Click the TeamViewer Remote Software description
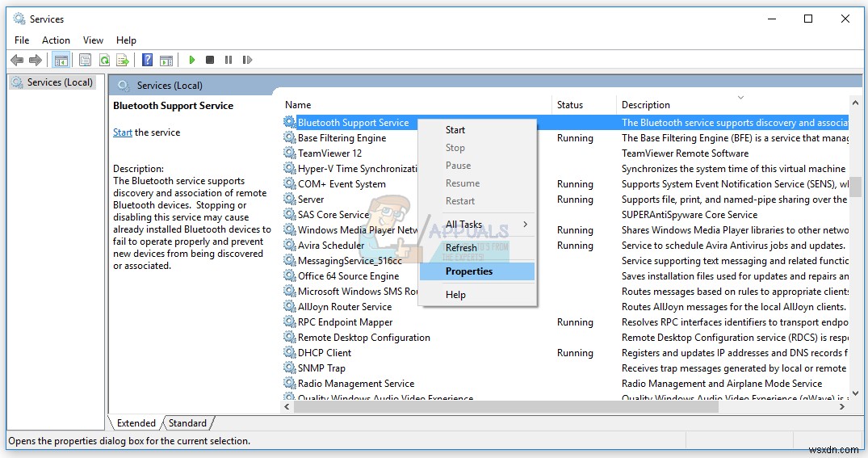Image resolution: width=868 pixels, height=458 pixels. tap(685, 153)
